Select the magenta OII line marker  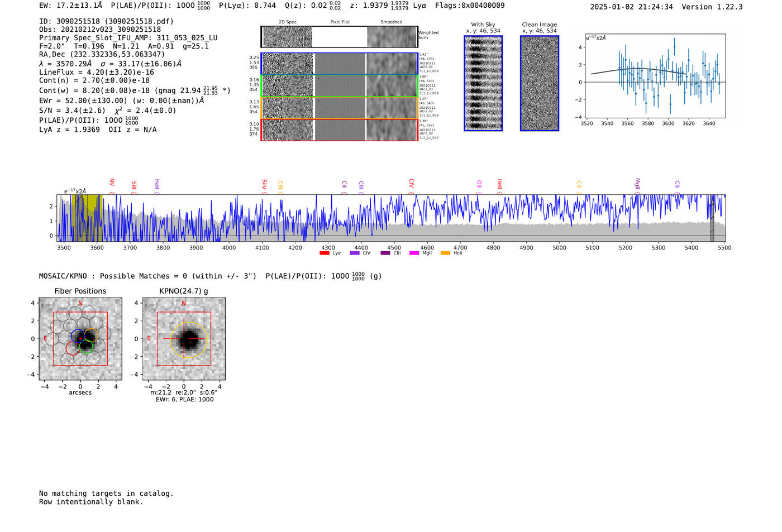click(x=479, y=187)
